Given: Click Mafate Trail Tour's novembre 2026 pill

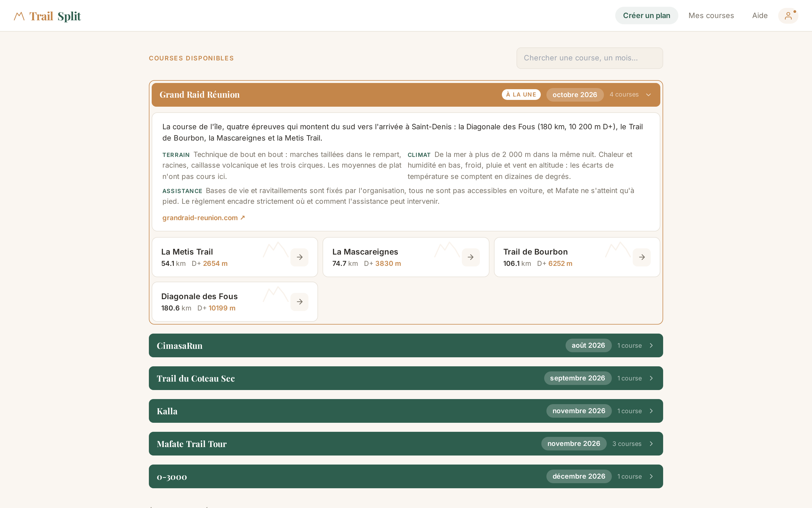Looking at the screenshot, I should [574, 444].
